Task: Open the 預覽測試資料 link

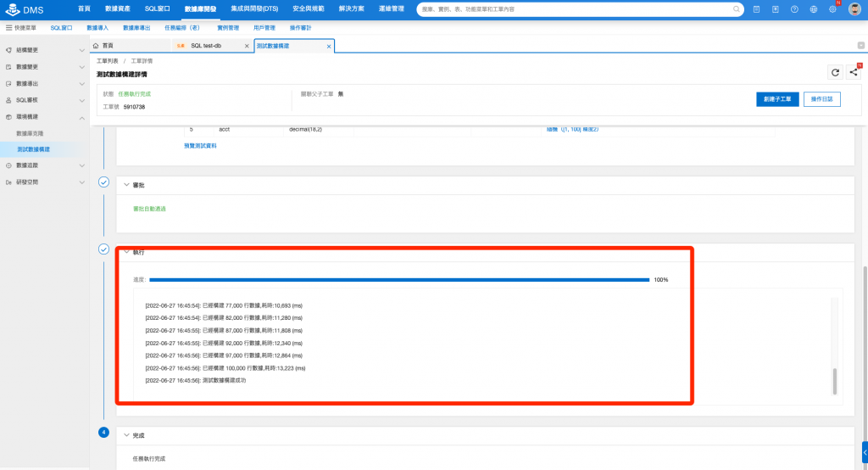Action: coord(200,146)
